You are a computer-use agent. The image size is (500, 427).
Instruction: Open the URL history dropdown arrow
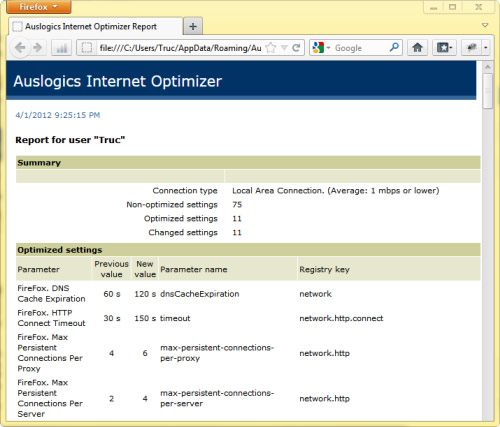click(284, 48)
